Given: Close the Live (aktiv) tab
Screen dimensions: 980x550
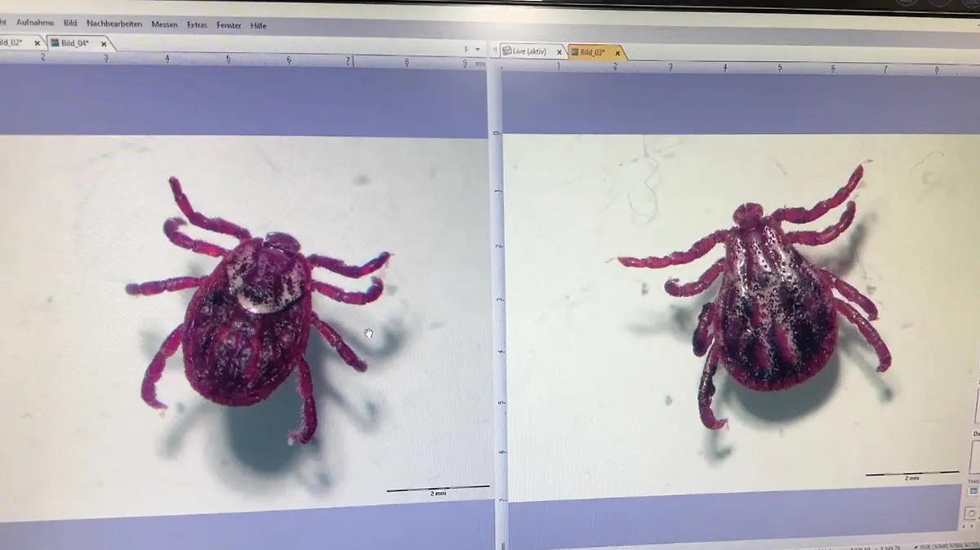Looking at the screenshot, I should (x=559, y=52).
